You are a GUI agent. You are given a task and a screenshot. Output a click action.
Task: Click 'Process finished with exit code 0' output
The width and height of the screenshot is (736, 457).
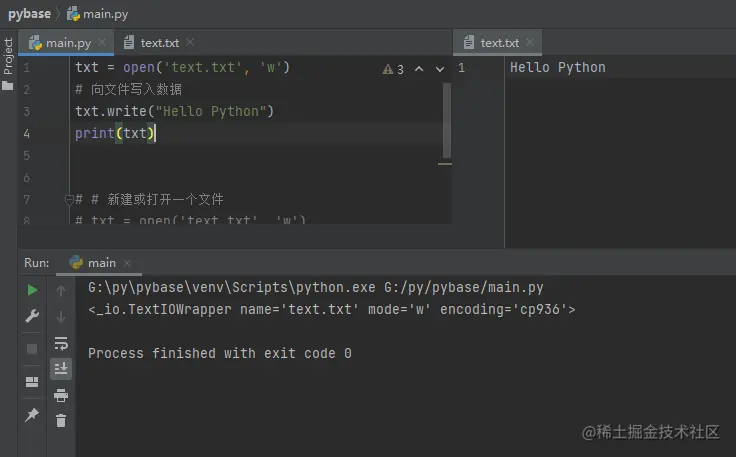(x=220, y=353)
